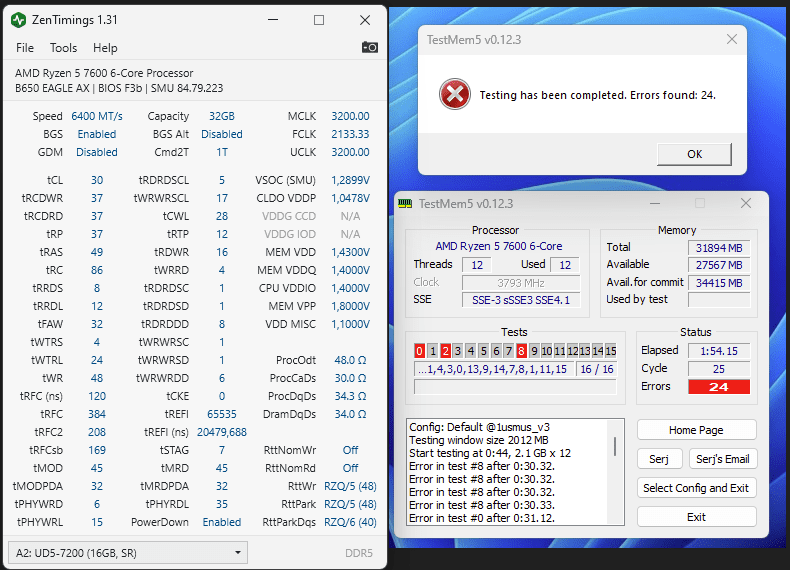Click the tREFI (ns) value 20479,688
This screenshot has width=790, height=570.
(222, 432)
